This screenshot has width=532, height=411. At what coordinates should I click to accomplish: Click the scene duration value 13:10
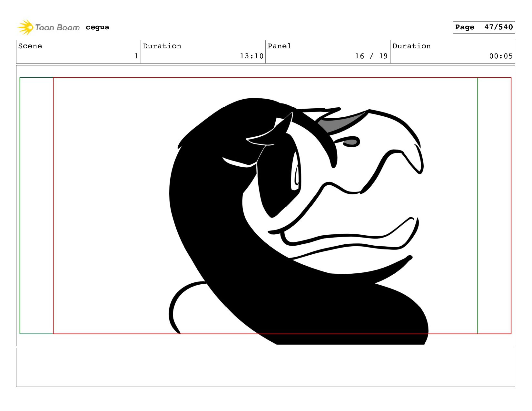pos(251,56)
